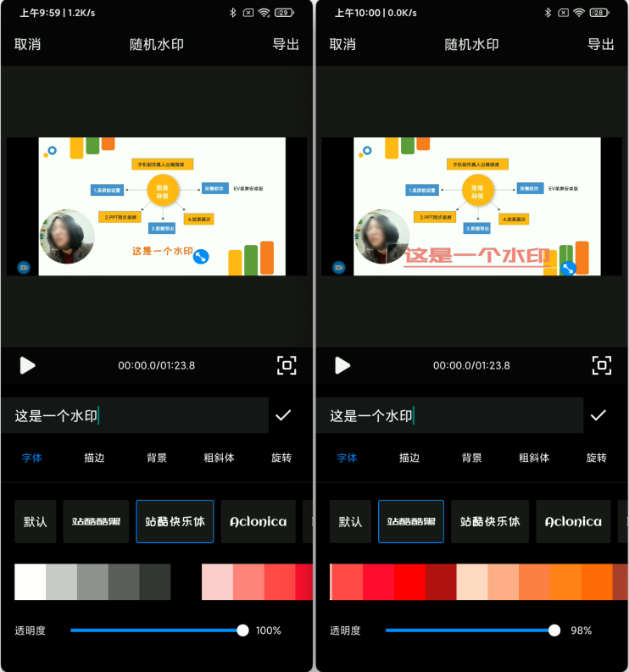Image resolution: width=629 pixels, height=672 pixels.
Task: Pick pale peach swatch in right screen
Action: 472,581
